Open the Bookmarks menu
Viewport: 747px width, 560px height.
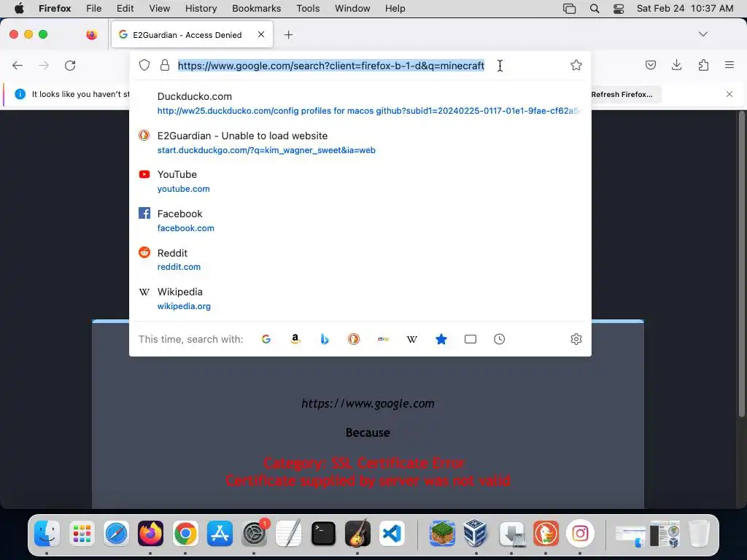pos(256,9)
